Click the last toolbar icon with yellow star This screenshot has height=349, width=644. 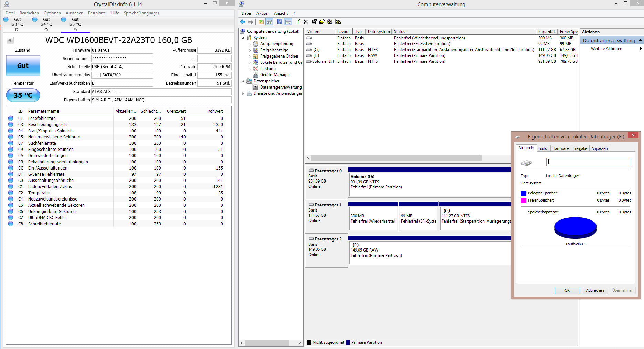click(338, 22)
